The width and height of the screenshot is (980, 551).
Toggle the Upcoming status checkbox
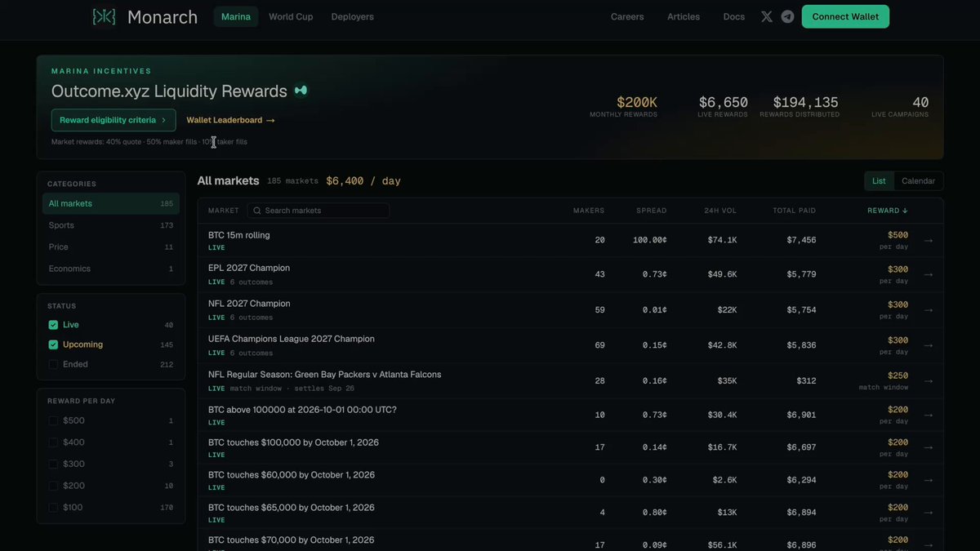click(x=53, y=344)
